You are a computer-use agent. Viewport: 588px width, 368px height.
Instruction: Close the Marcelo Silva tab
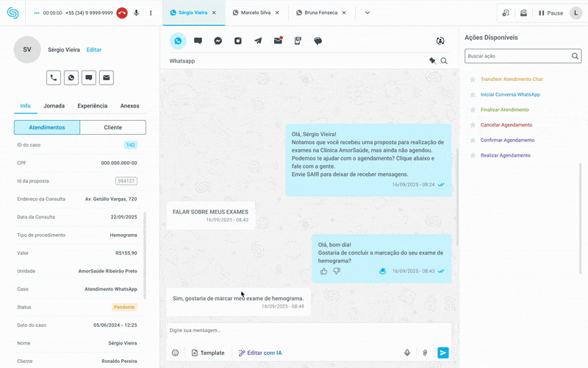[277, 13]
